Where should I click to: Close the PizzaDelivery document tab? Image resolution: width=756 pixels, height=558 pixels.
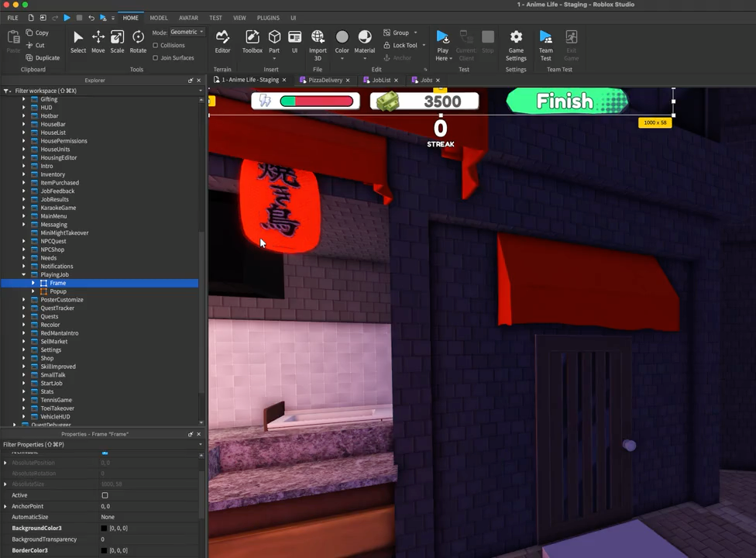point(347,80)
